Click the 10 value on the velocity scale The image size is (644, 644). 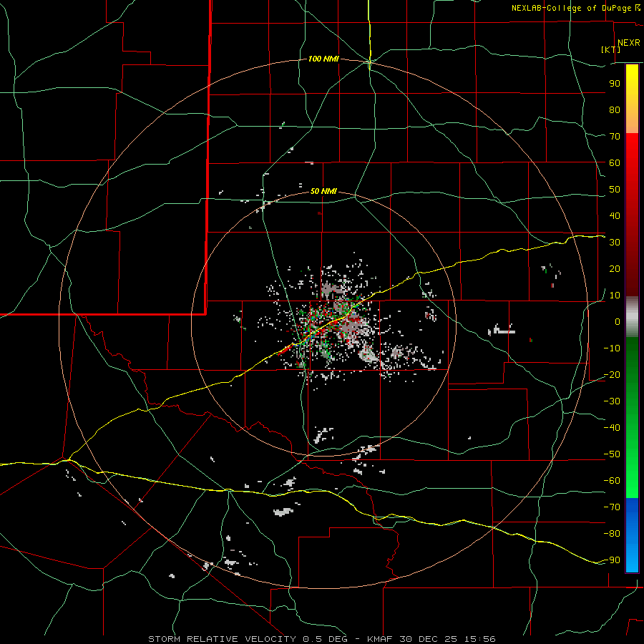tap(615, 296)
